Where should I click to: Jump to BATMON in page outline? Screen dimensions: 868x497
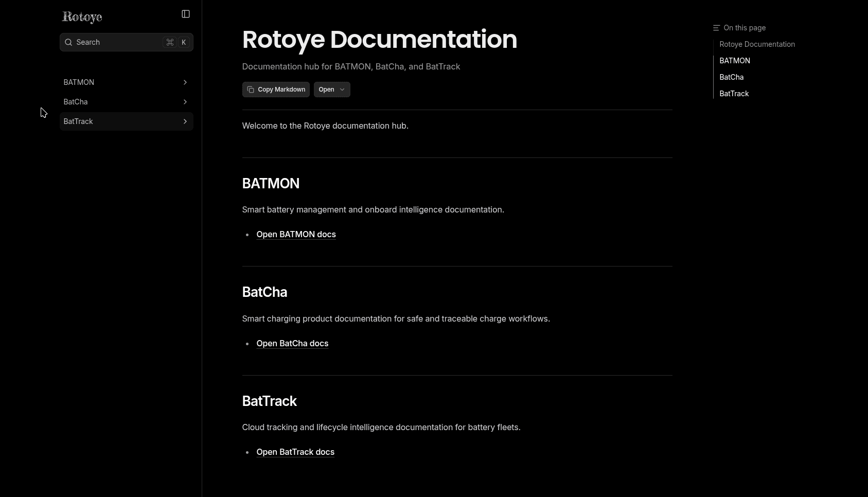pyautogui.click(x=735, y=61)
